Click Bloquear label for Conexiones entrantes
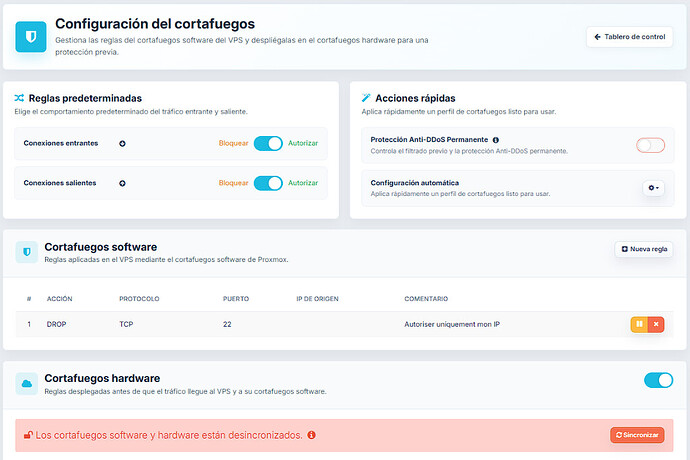The image size is (690, 460). click(233, 143)
